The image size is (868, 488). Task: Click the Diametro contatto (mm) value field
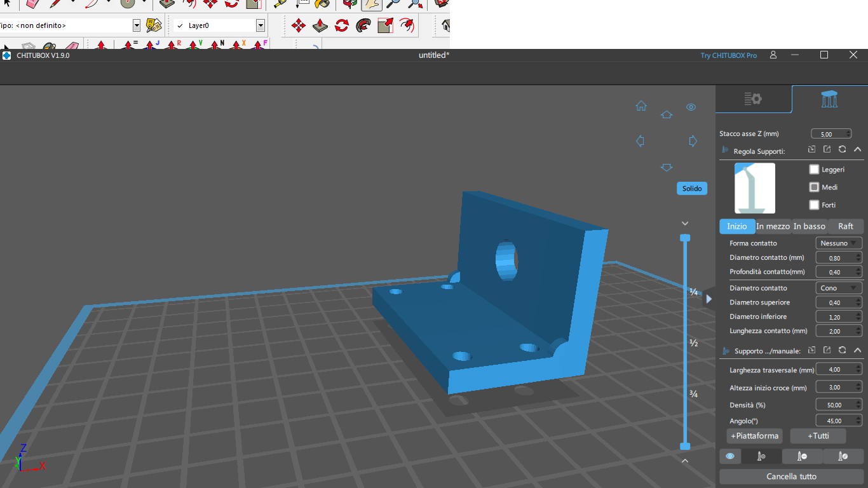839,258
